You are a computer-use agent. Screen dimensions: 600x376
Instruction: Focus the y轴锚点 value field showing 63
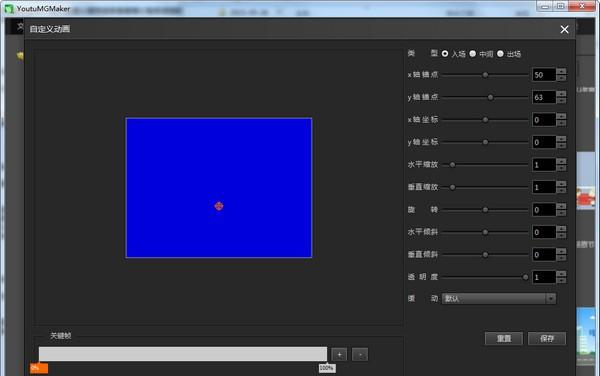(x=544, y=98)
